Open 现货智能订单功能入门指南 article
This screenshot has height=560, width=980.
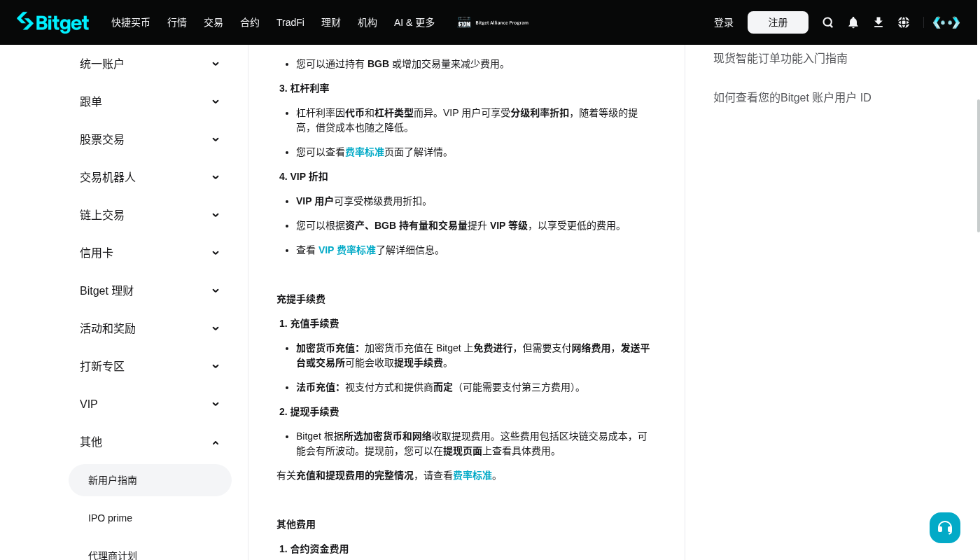(780, 58)
